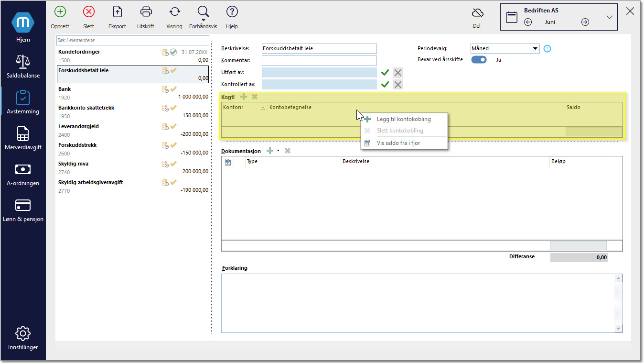Open Eksport in the toolbar
Viewport: 644px width, 364px height.
[x=117, y=12]
